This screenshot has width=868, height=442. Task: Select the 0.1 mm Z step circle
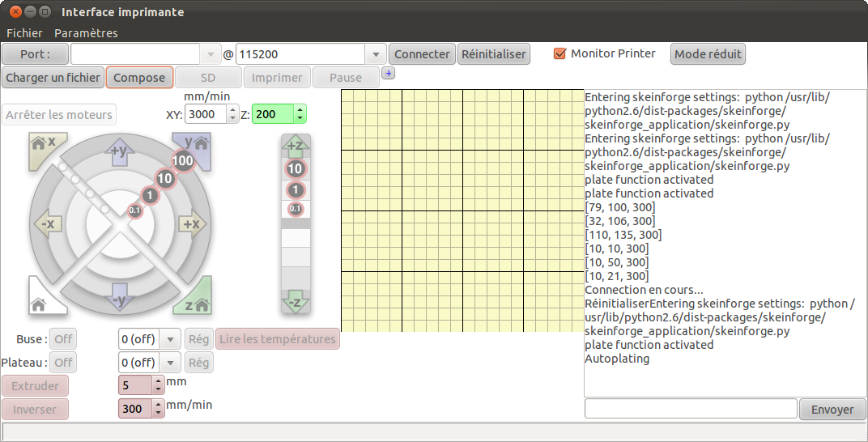296,209
